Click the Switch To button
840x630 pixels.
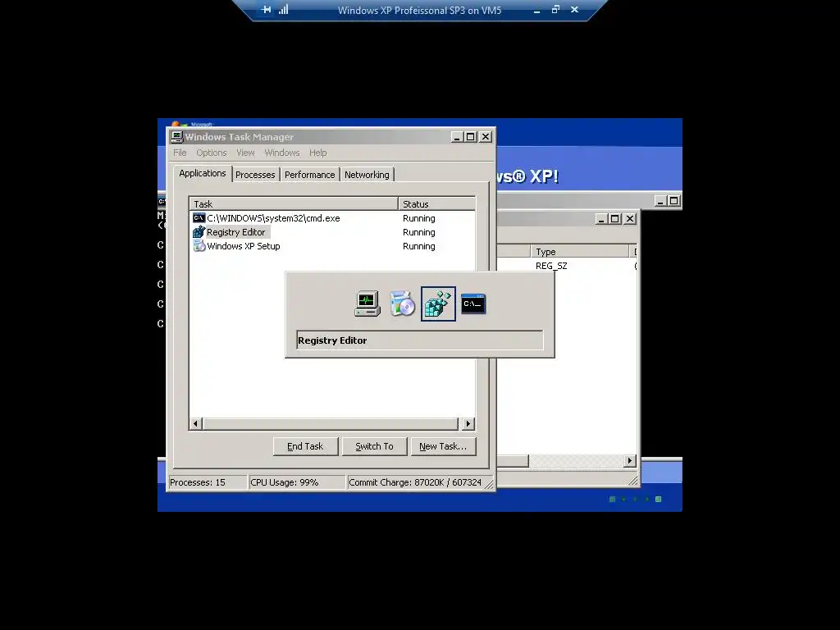[x=374, y=446]
